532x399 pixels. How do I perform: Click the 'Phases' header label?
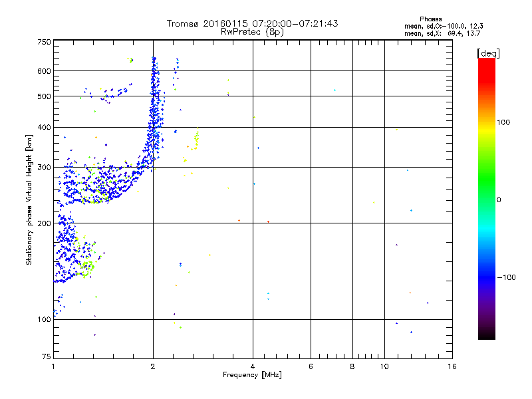point(430,19)
